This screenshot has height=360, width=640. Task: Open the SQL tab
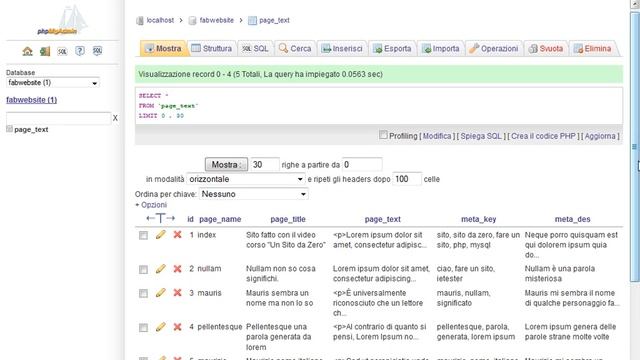(256, 49)
